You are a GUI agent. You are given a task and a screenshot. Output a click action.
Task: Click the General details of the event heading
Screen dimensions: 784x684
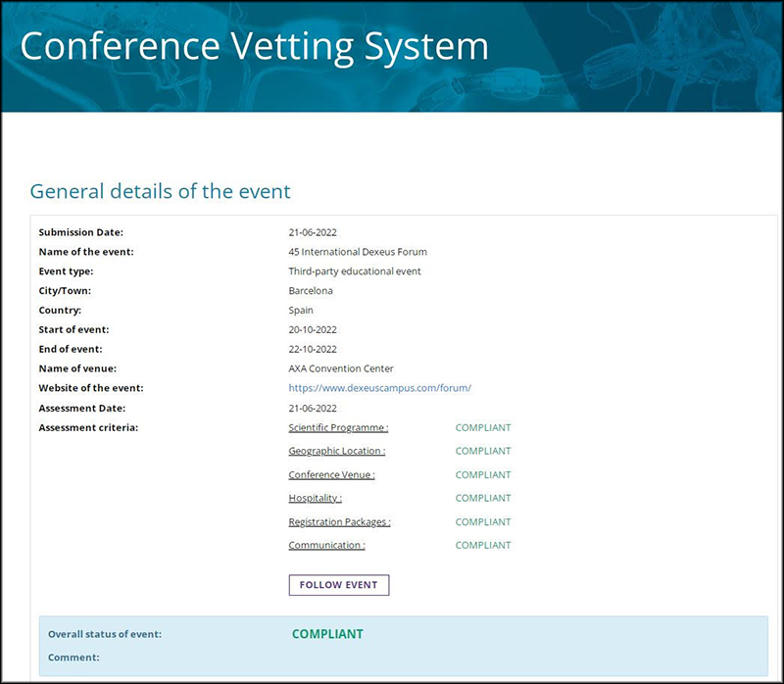pyautogui.click(x=161, y=190)
